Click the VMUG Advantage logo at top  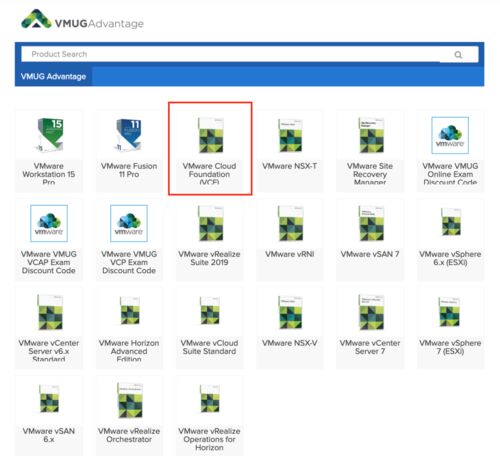point(82,20)
